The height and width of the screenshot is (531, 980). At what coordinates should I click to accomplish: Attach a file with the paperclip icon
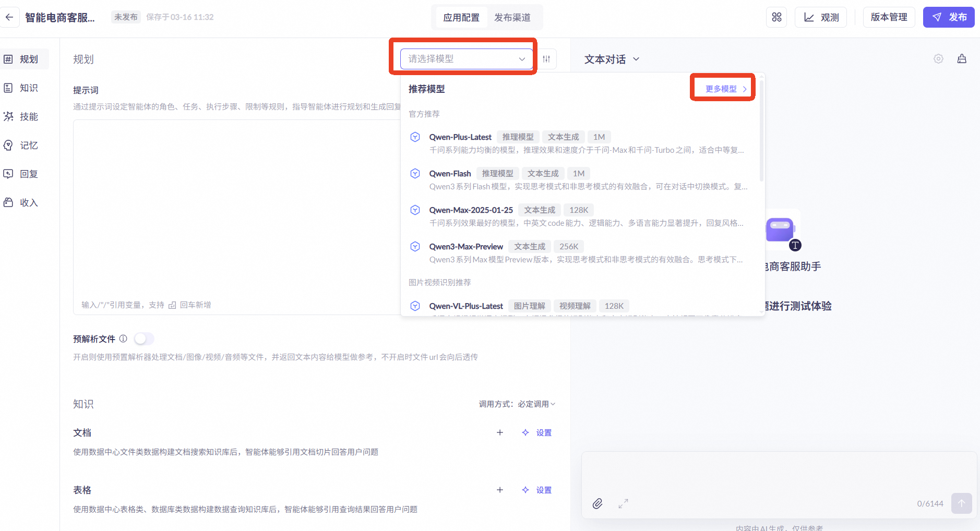pos(597,503)
